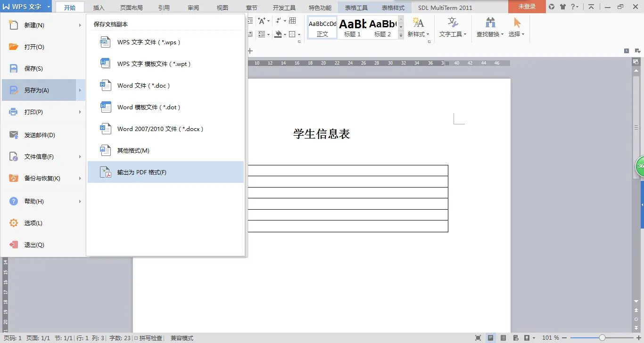Open the SDL MultiTerm 2011 tab

[x=445, y=8]
